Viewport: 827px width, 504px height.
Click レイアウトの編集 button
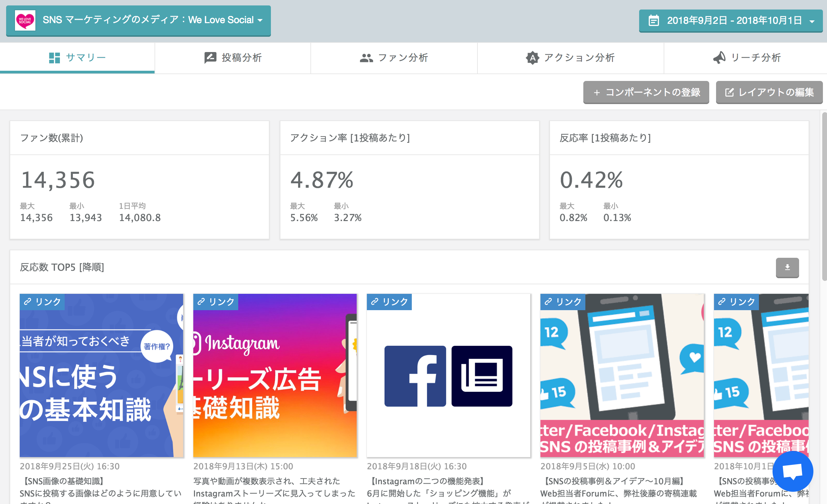(769, 92)
